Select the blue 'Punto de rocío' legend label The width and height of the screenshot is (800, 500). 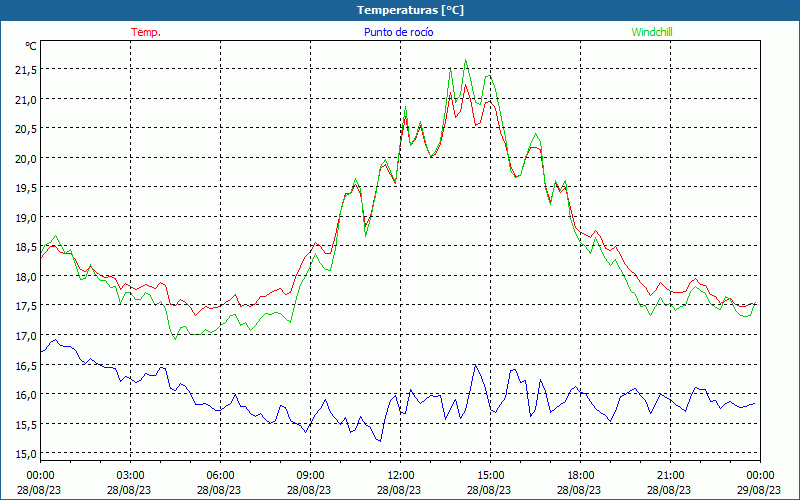[x=398, y=32]
